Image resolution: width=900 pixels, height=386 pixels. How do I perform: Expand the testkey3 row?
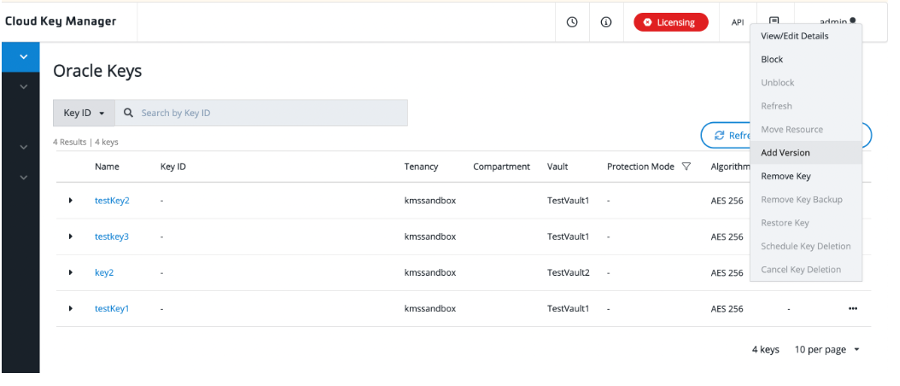click(x=71, y=236)
